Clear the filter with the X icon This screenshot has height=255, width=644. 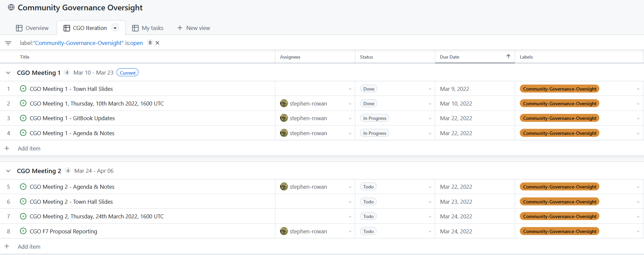point(158,43)
